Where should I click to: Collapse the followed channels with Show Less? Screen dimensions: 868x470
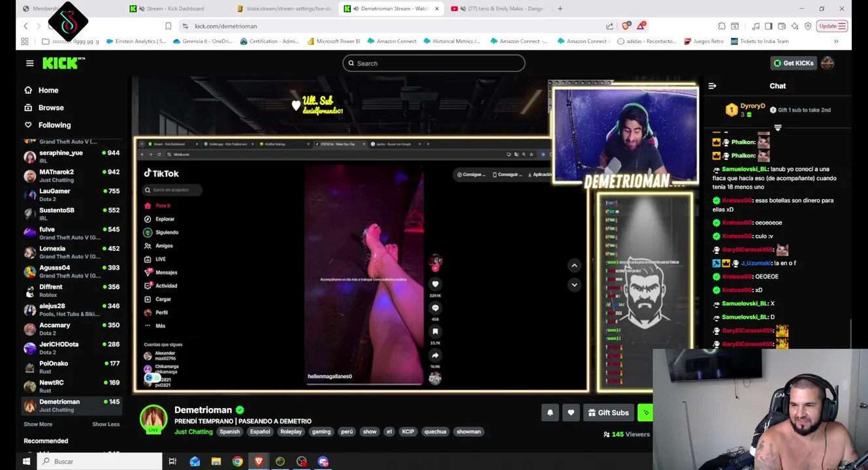point(106,424)
